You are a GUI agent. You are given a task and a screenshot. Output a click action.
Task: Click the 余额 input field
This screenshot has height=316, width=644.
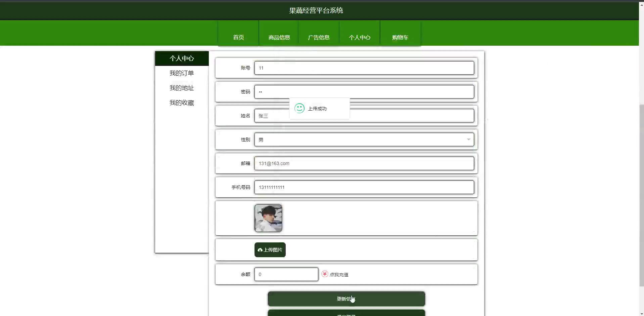[x=286, y=274]
